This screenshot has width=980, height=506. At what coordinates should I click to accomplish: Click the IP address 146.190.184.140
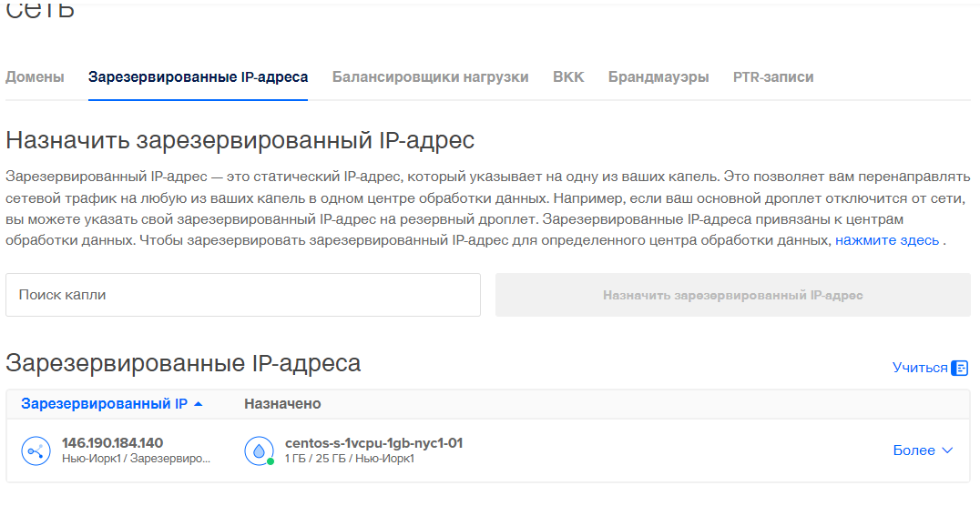pyautogui.click(x=112, y=443)
